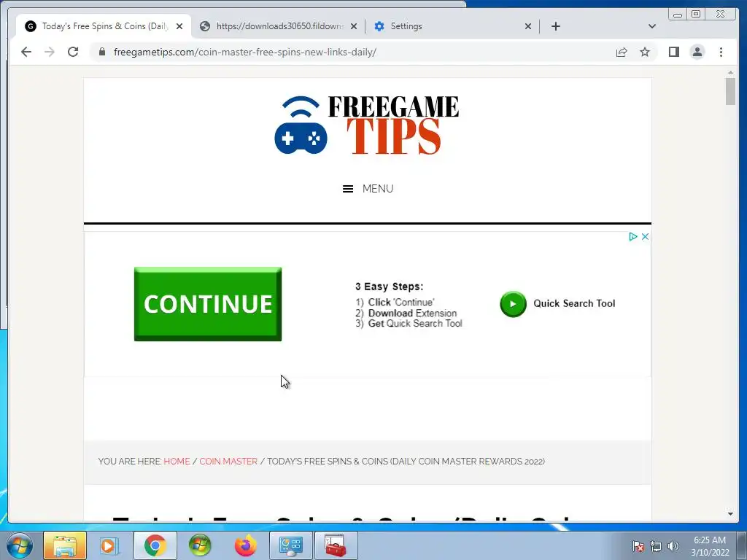This screenshot has width=747, height=560.
Task: Open Action Center flag tray icon
Action: tap(638, 546)
